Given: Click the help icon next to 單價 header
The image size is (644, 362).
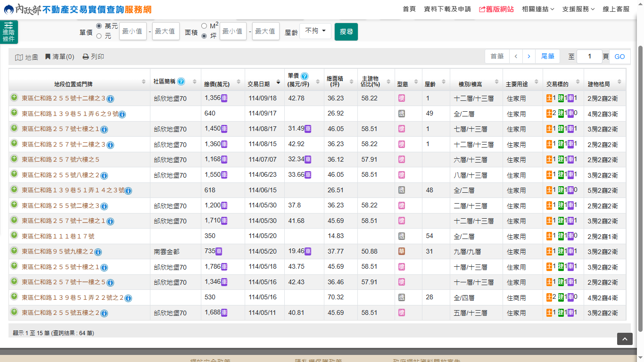Looking at the screenshot, I should 305,76.
